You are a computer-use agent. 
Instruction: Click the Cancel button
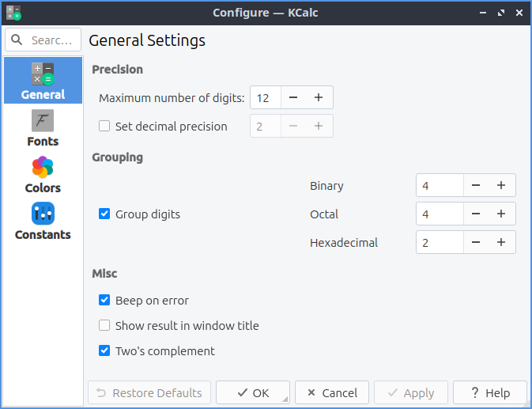(x=332, y=392)
